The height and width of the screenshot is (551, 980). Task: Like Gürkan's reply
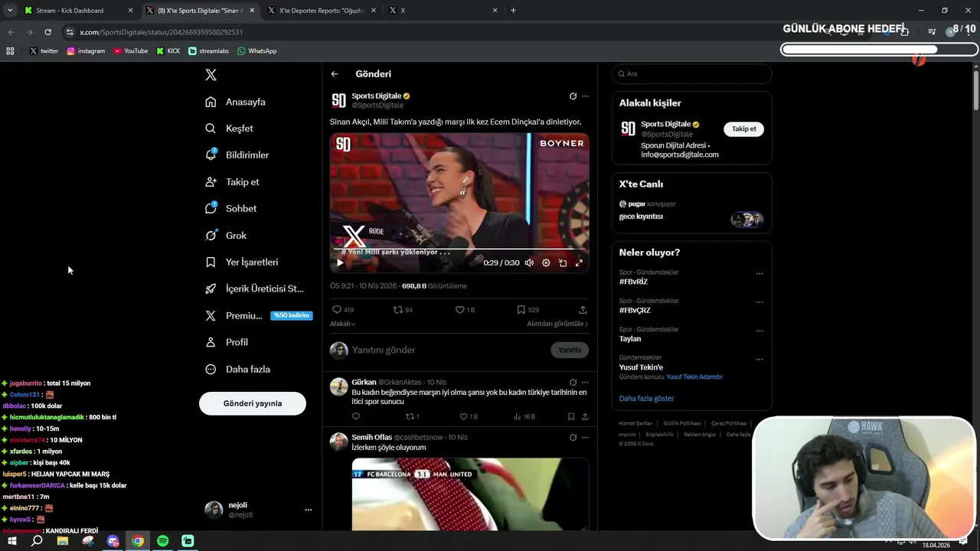coord(468,416)
